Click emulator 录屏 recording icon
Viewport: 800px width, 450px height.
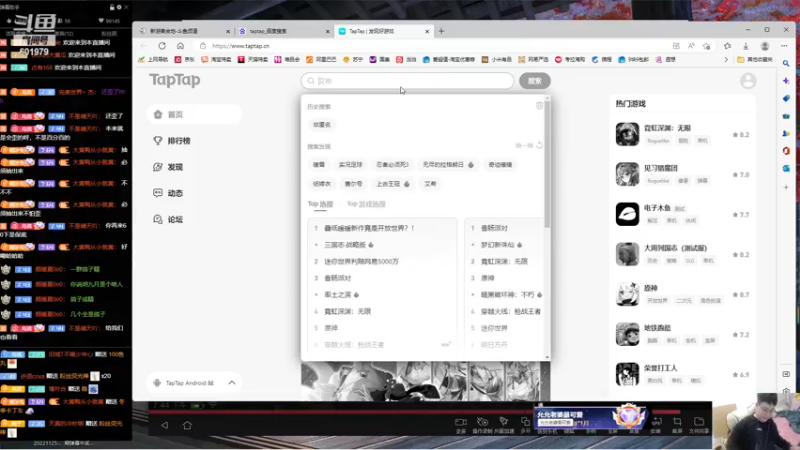461,424
